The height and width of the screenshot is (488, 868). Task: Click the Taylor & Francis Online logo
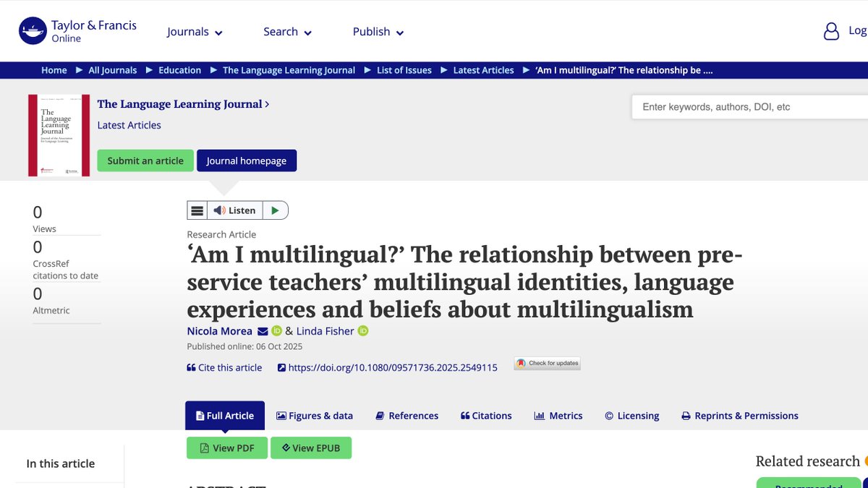click(x=78, y=31)
